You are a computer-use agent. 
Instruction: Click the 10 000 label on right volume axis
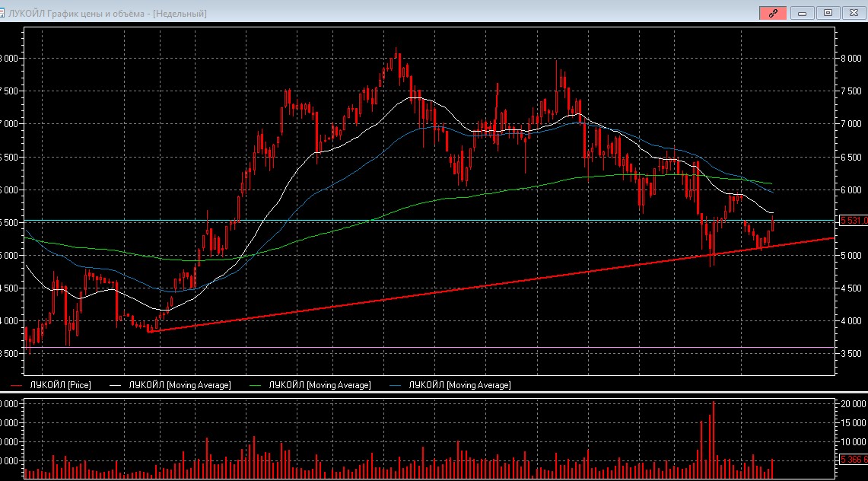point(853,441)
